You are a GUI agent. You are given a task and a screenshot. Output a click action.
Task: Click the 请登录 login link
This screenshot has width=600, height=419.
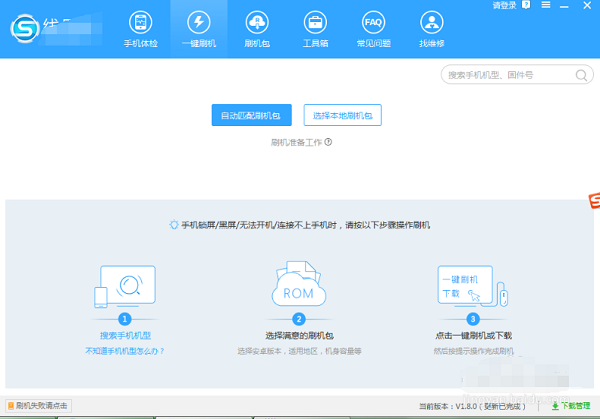tap(505, 6)
